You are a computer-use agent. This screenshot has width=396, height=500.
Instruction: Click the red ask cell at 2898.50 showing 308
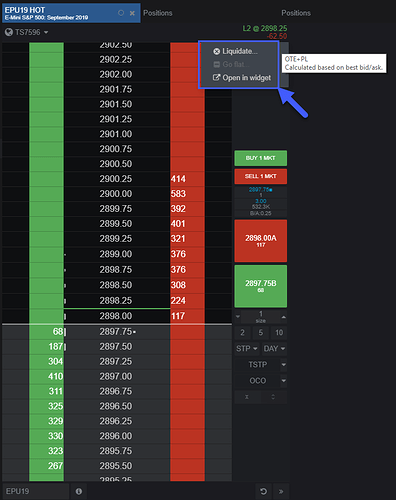tap(187, 285)
